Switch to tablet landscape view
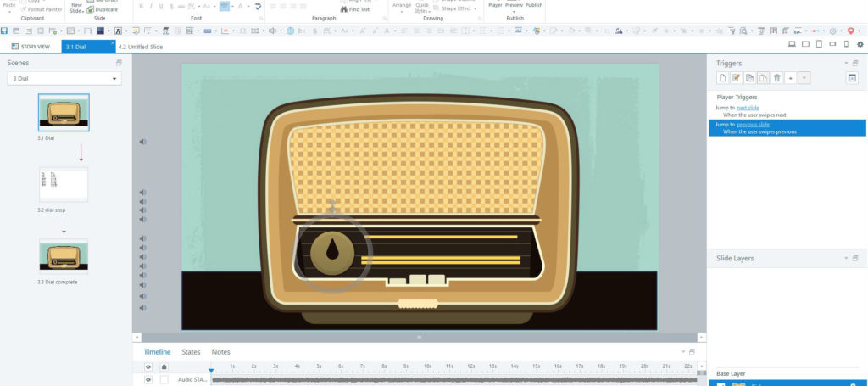Image resolution: width=868 pixels, height=386 pixels. pyautogui.click(x=805, y=44)
